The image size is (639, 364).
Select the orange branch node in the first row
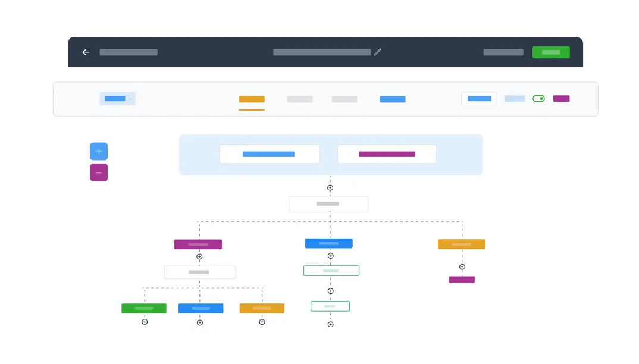[x=462, y=244]
